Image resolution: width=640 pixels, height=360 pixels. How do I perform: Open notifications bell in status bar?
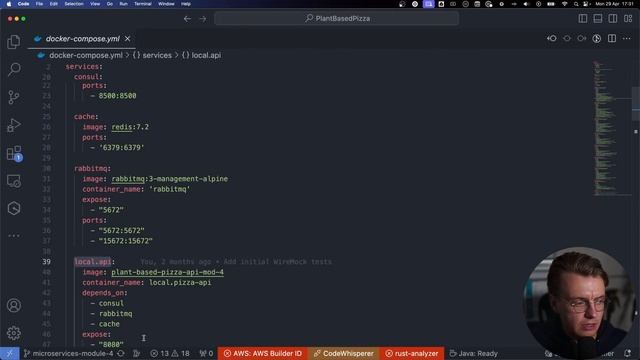click(x=628, y=353)
